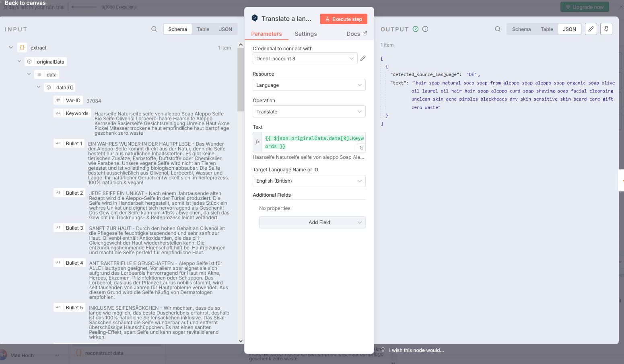Image resolution: width=624 pixels, height=364 pixels.
Task: Open output info icon
Action: 425,29
